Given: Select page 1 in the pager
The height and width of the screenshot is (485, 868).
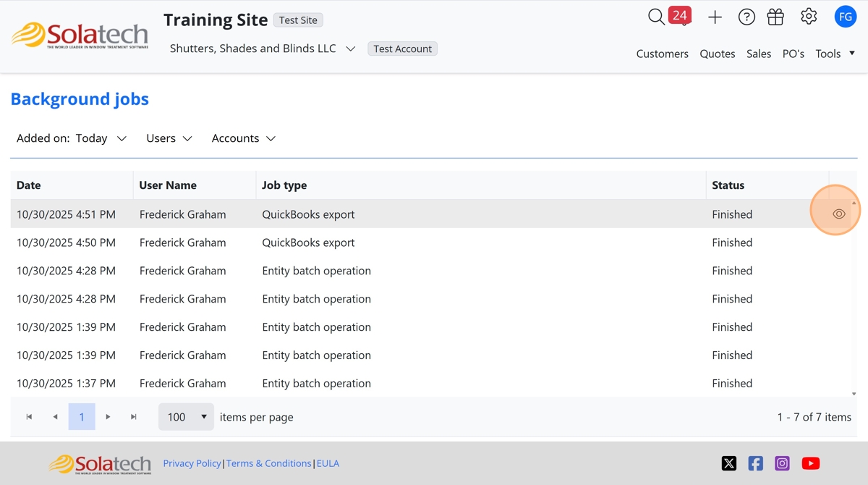Looking at the screenshot, I should (82, 417).
